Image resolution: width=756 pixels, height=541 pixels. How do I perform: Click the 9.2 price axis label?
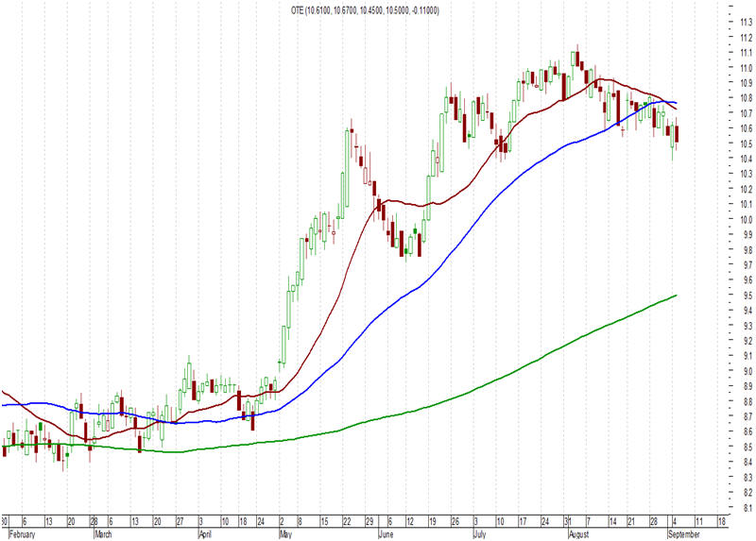747,341
